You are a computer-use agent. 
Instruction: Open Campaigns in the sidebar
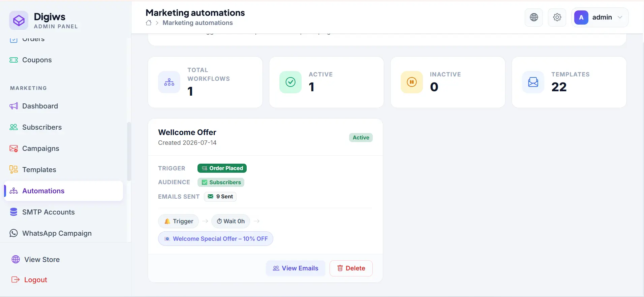coord(64,148)
